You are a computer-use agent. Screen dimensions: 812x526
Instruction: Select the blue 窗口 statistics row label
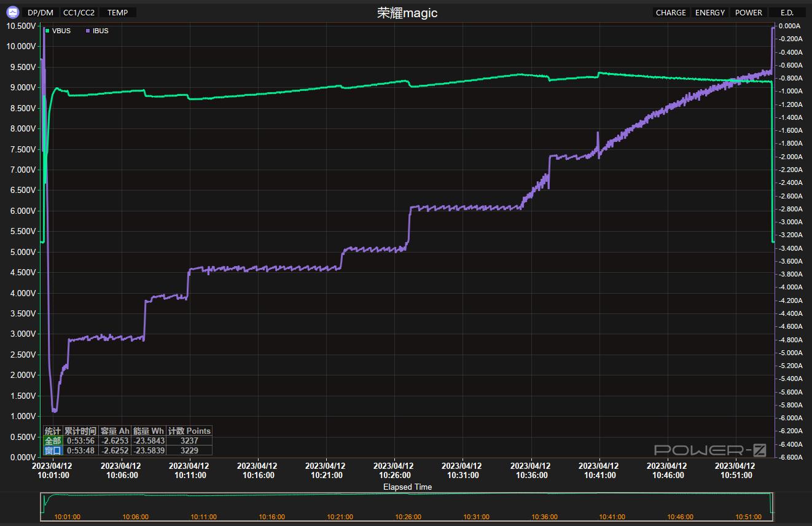[53, 450]
